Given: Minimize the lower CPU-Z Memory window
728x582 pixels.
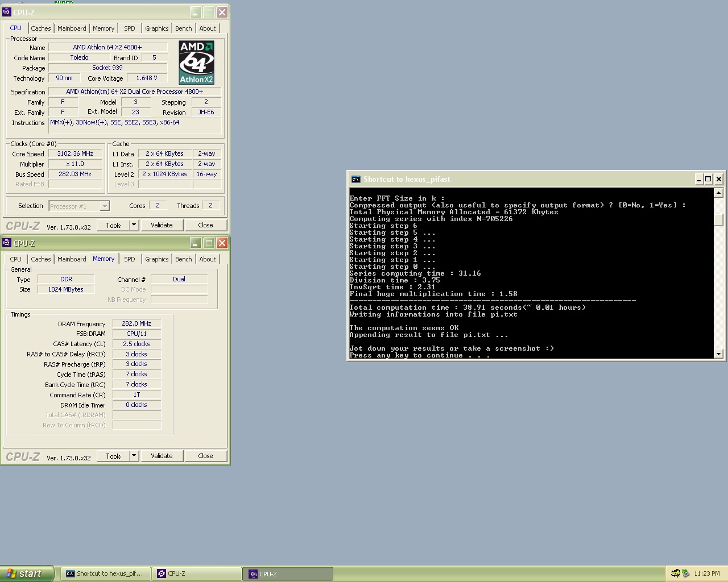Looking at the screenshot, I should point(196,243).
